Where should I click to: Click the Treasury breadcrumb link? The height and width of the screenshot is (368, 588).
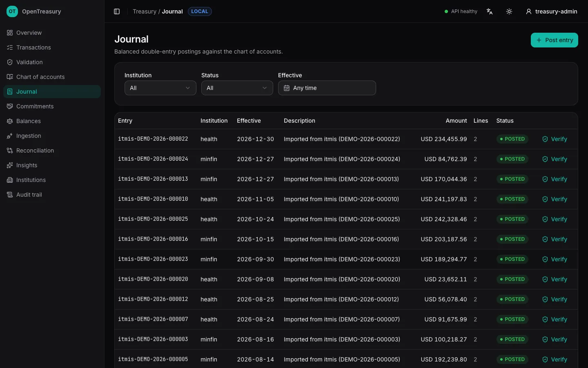pyautogui.click(x=145, y=11)
